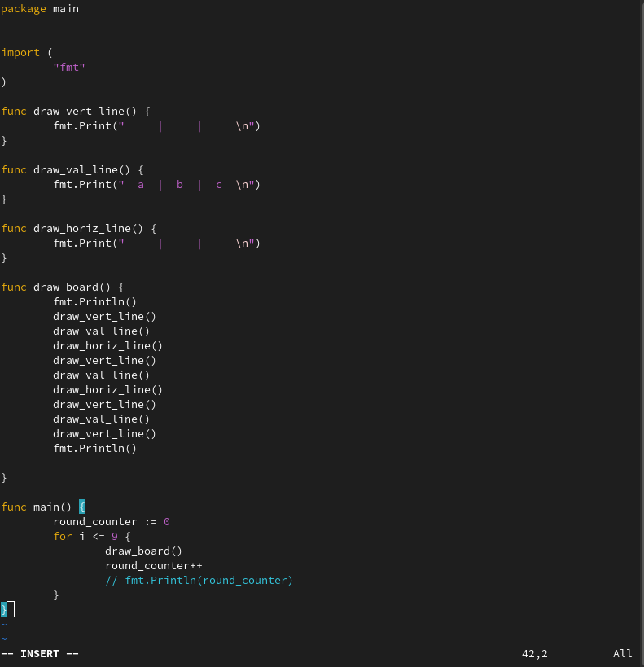This screenshot has width=644, height=667.
Task: Select the "fmt" import string
Action: pos(69,68)
